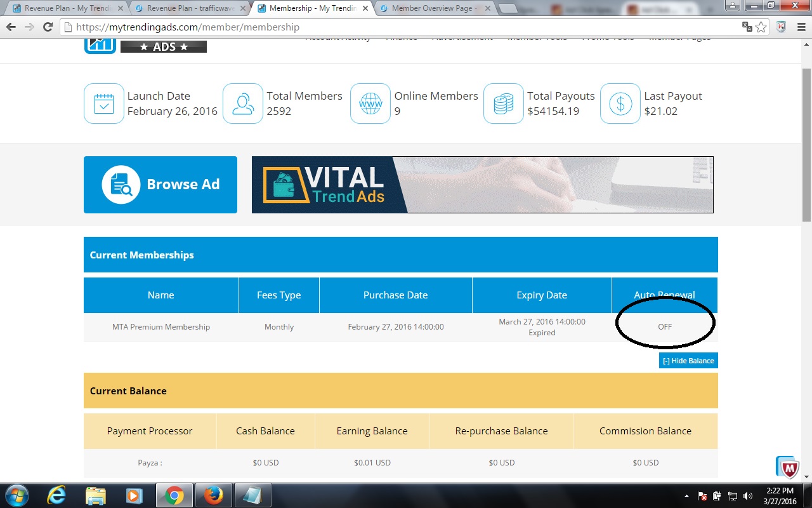Collapse balance with Hide Balance button
This screenshot has height=508, width=812.
pos(688,361)
